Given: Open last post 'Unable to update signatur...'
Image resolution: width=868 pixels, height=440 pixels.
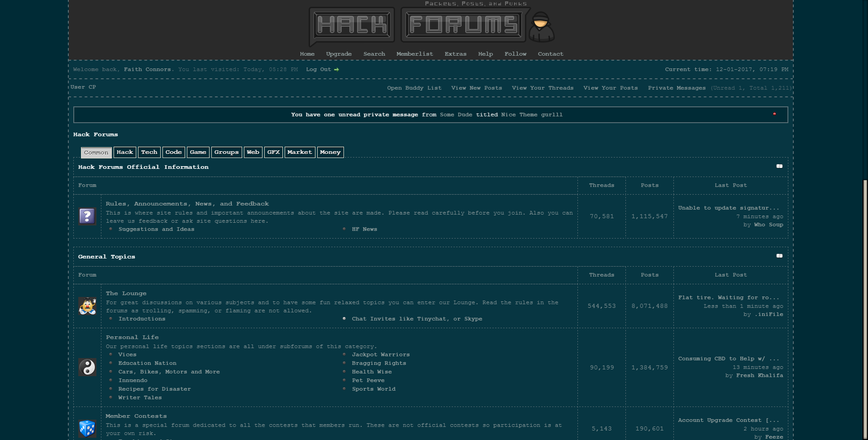Looking at the screenshot, I should pos(729,208).
